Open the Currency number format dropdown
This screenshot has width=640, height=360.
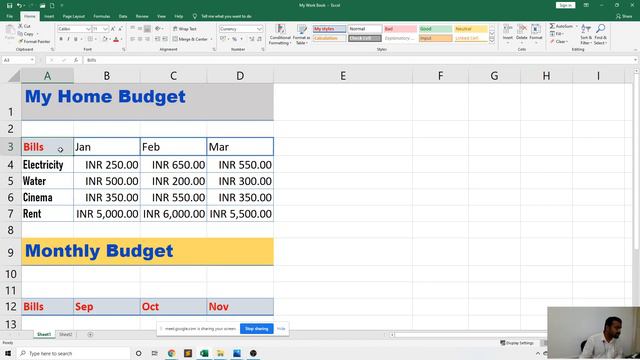coord(259,29)
